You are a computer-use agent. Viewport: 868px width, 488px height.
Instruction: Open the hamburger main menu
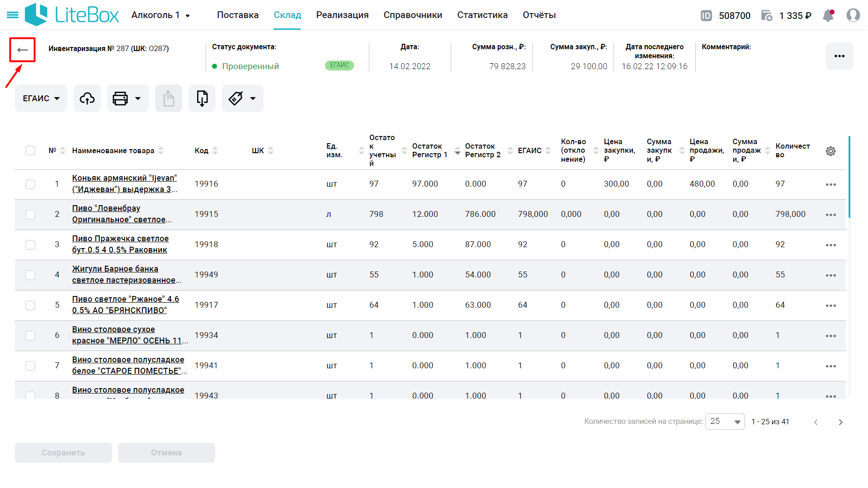[x=13, y=15]
